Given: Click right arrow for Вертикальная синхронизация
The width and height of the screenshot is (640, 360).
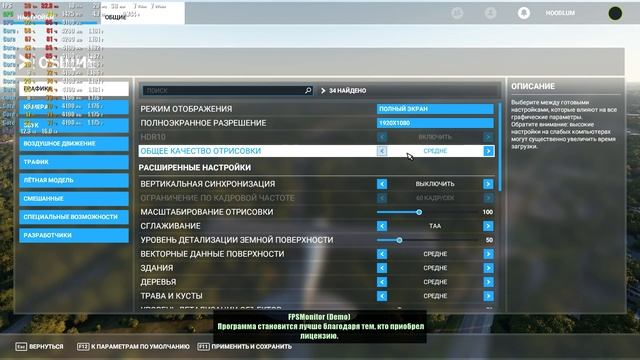Looking at the screenshot, I should pos(488,184).
